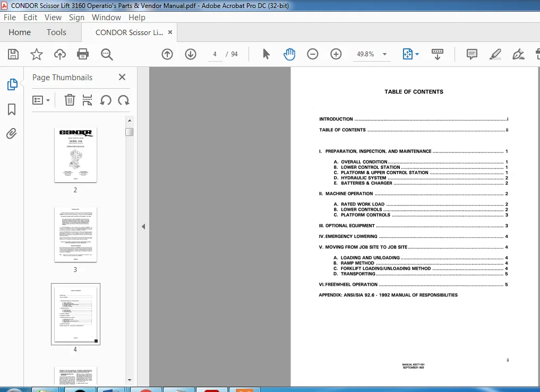The height and width of the screenshot is (392, 540).
Task: Thumbnail panel scroll down arrow
Action: [x=130, y=380]
